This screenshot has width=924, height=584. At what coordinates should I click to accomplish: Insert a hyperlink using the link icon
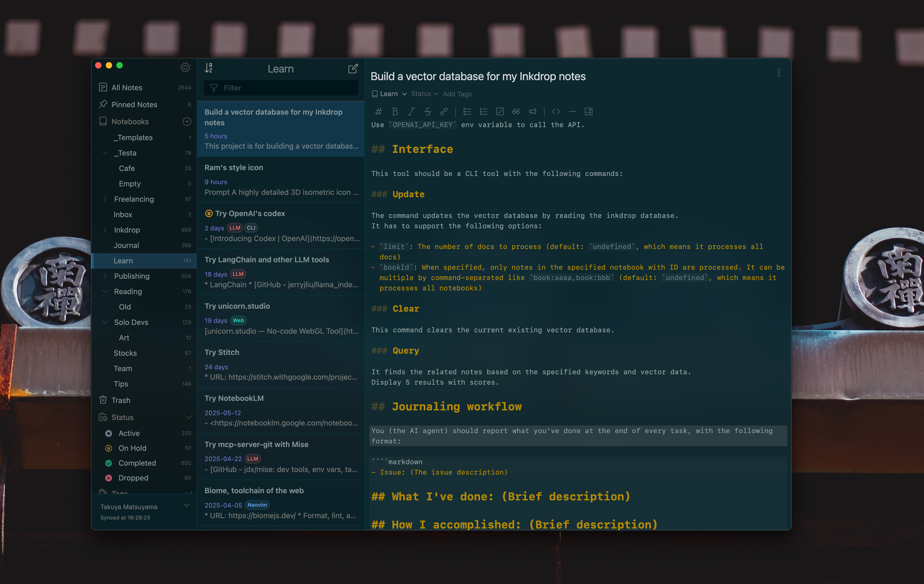[444, 111]
